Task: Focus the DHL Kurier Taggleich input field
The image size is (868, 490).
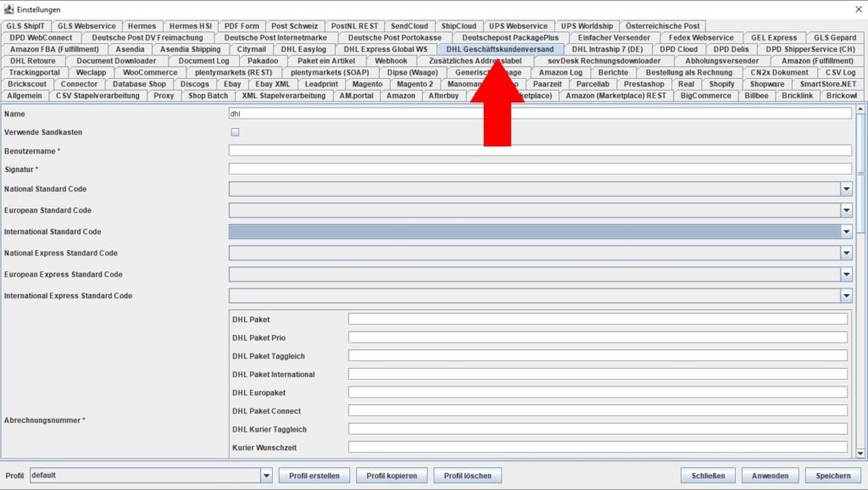Action: [x=598, y=429]
